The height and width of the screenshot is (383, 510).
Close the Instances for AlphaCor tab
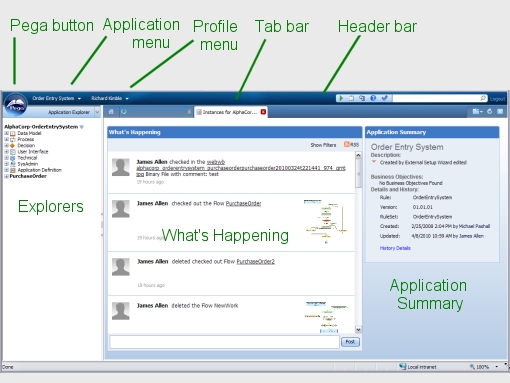(x=263, y=112)
